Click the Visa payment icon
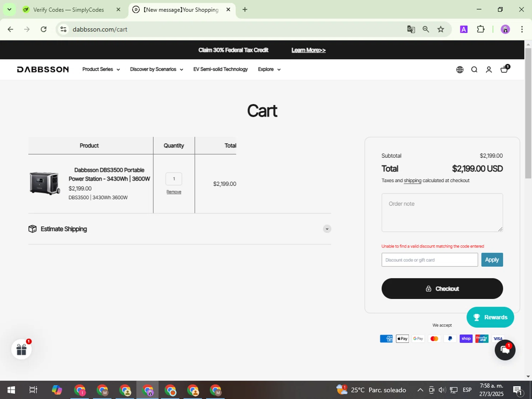Viewport: 532px width, 399px height. (498, 339)
